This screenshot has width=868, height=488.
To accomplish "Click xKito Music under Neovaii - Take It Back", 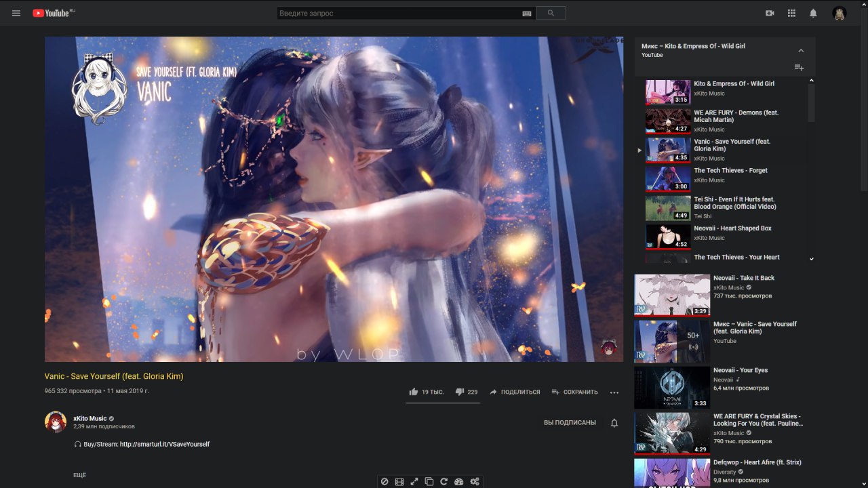I will coord(729,287).
